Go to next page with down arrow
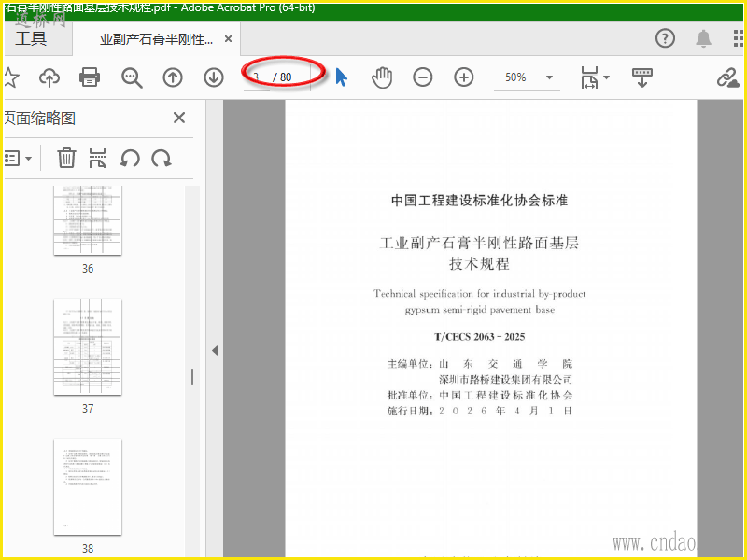This screenshot has height=560, width=747. tap(214, 77)
